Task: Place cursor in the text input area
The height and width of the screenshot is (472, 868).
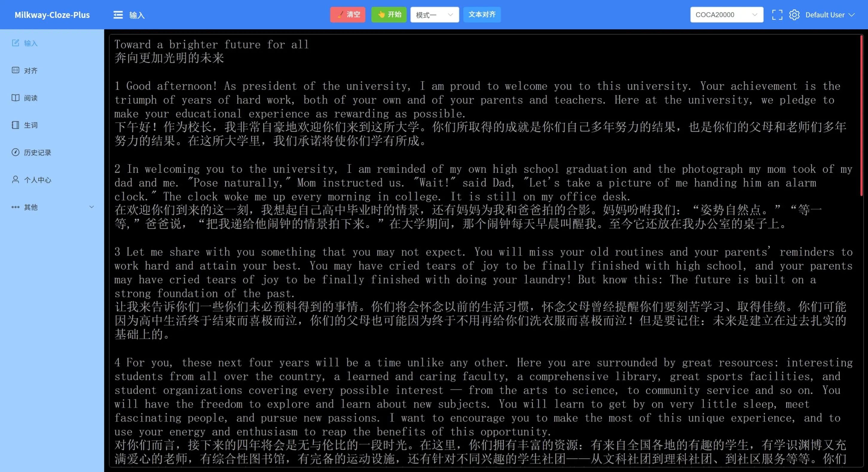Action: click(486, 250)
